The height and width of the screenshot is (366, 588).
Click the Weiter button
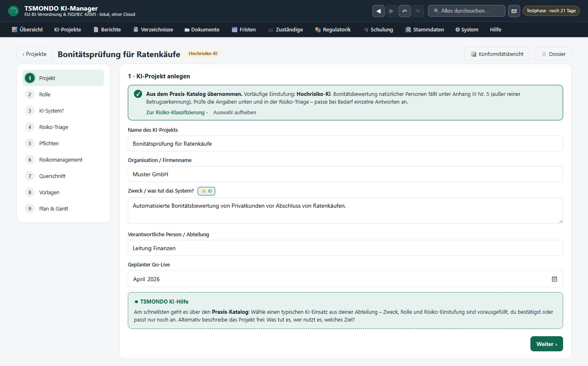[547, 344]
